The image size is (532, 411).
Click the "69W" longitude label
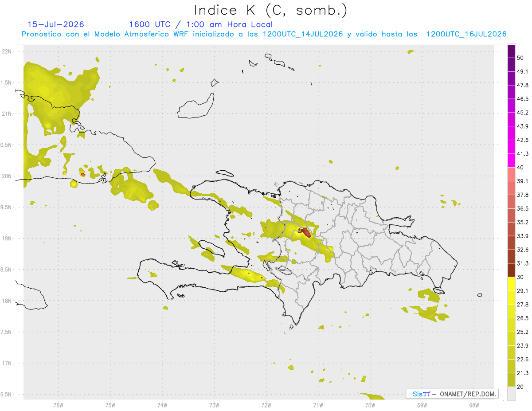[422, 405]
